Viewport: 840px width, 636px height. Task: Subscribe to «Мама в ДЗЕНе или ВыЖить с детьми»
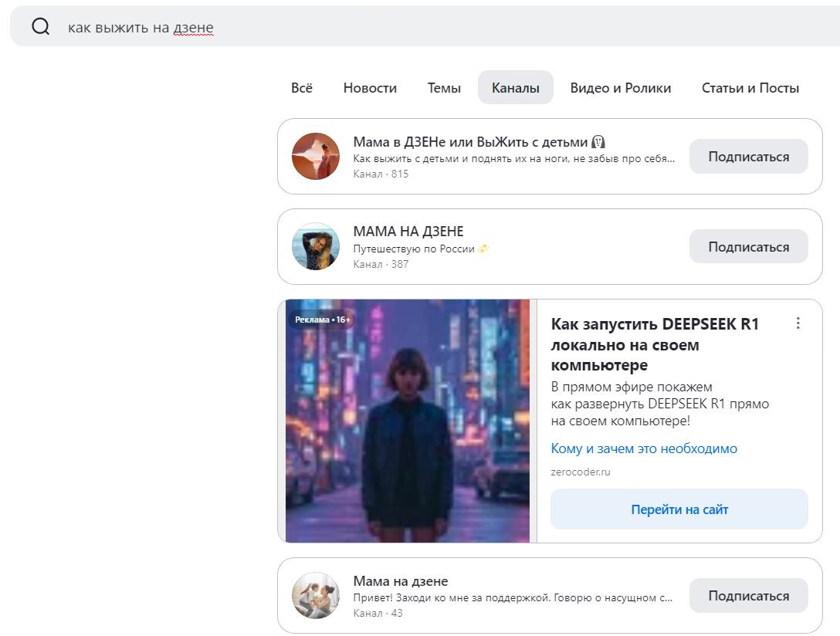coord(748,156)
